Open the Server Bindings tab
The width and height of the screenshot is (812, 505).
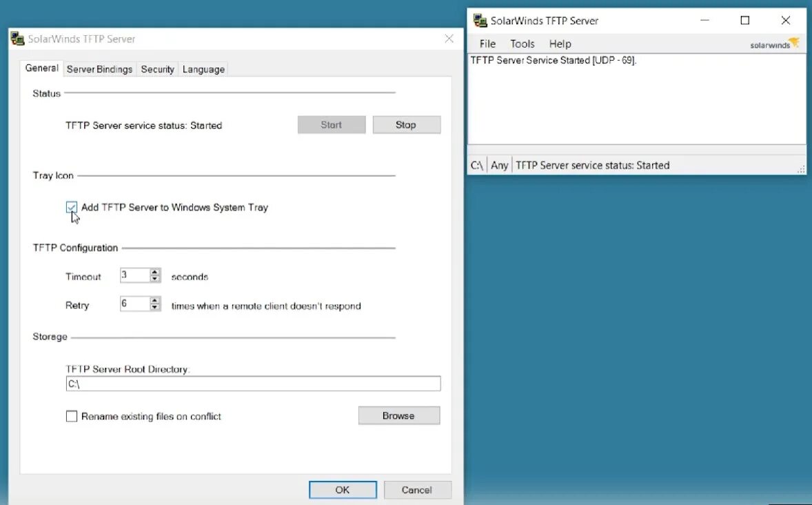[99, 69]
